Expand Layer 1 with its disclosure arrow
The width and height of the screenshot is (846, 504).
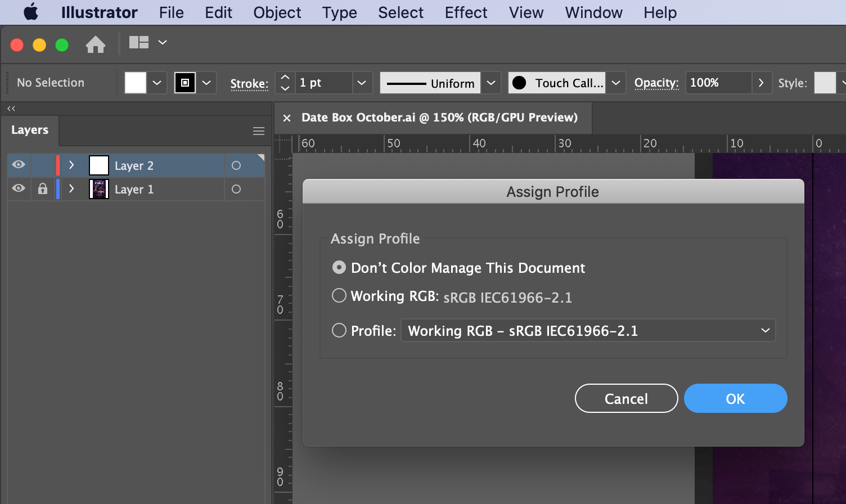pos(71,189)
